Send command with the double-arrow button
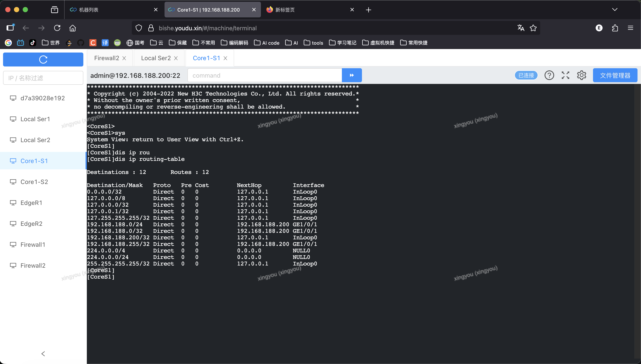The image size is (641, 364). 351,75
